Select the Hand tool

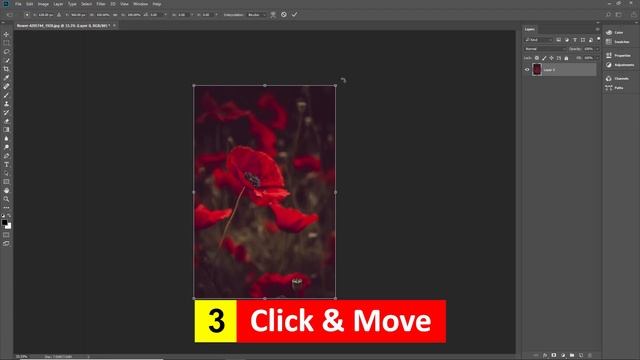tap(6, 191)
